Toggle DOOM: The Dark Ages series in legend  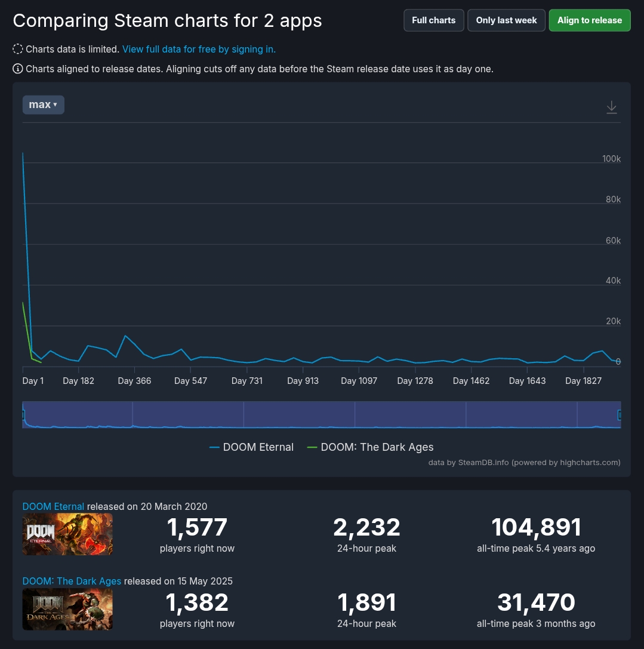click(x=371, y=447)
